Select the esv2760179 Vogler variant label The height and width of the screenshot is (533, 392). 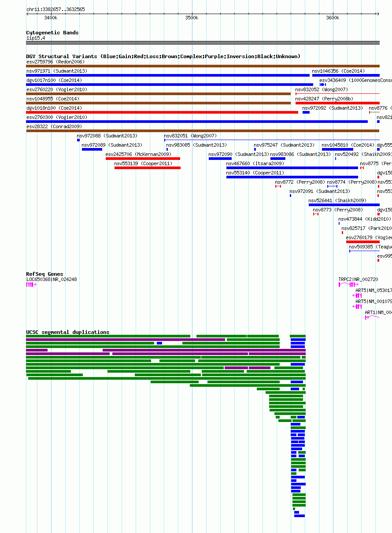369,237
